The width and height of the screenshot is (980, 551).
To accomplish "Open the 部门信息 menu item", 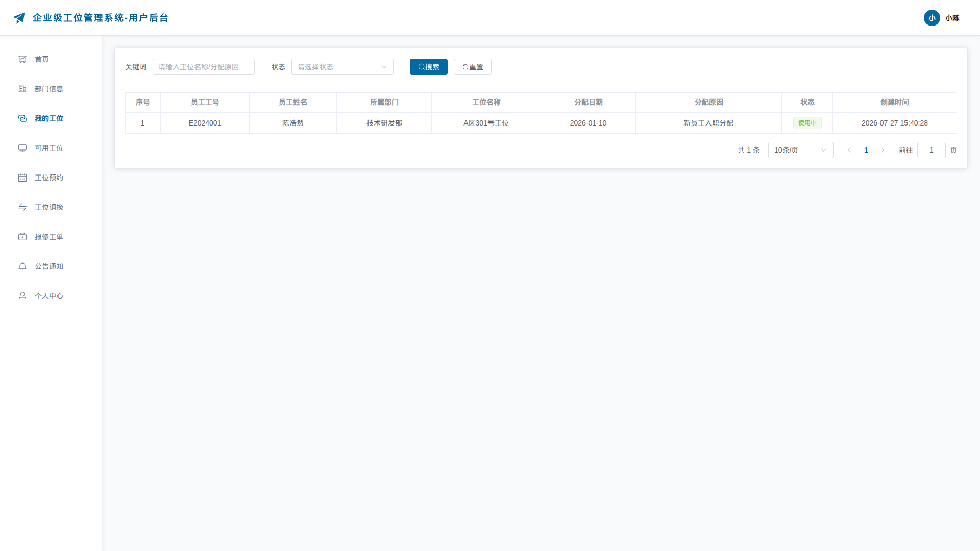I will point(51,89).
